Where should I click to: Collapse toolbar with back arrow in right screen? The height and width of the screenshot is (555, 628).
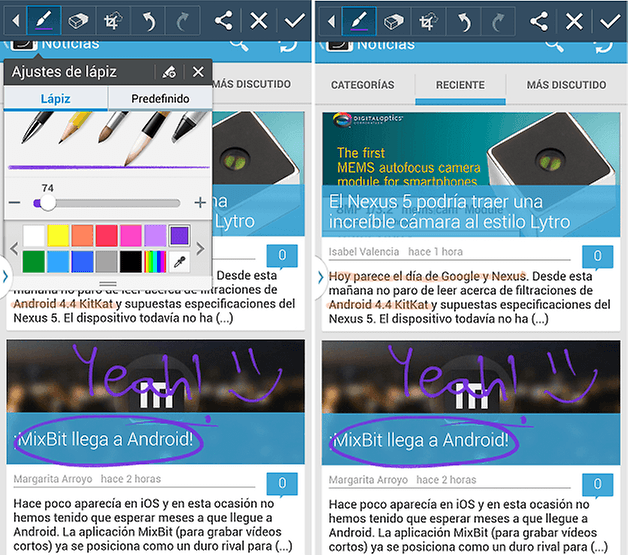point(332,20)
